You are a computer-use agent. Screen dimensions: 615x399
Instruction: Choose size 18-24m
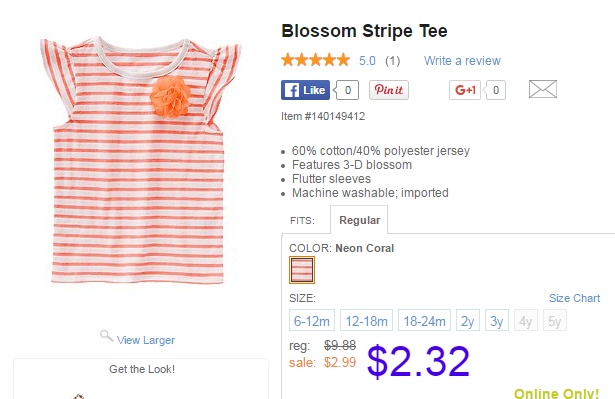424,320
